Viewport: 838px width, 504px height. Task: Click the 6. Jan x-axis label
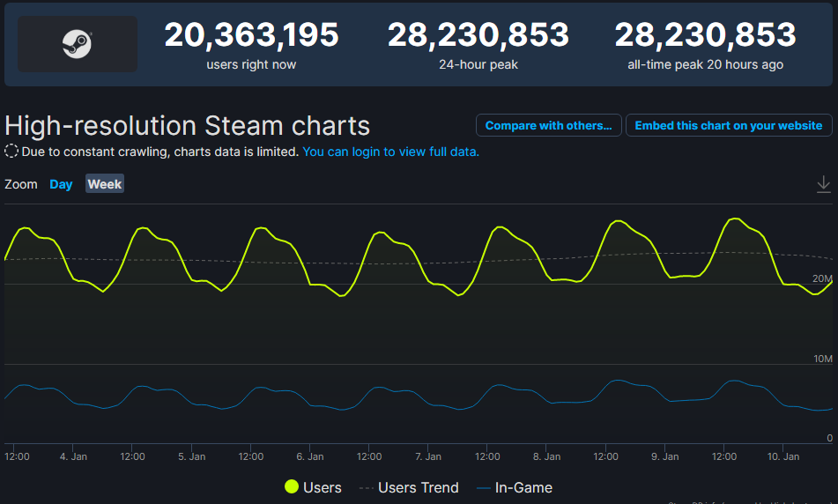[x=310, y=456]
